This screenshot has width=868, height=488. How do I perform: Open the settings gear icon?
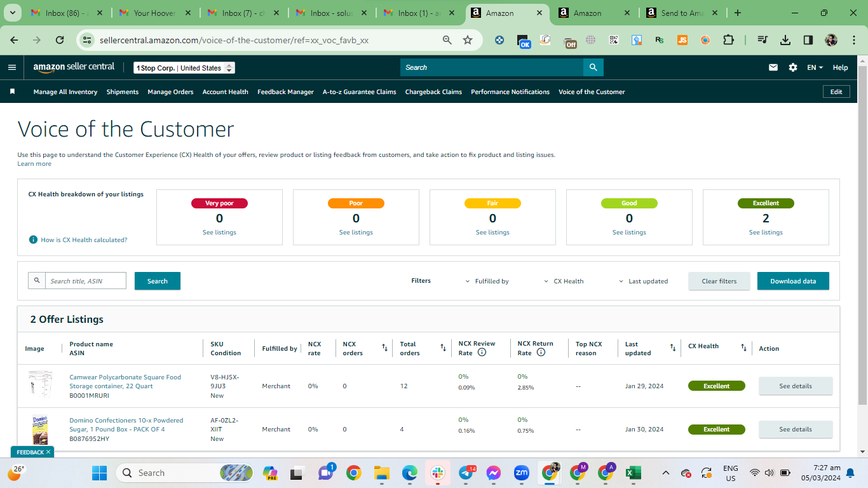tap(793, 67)
